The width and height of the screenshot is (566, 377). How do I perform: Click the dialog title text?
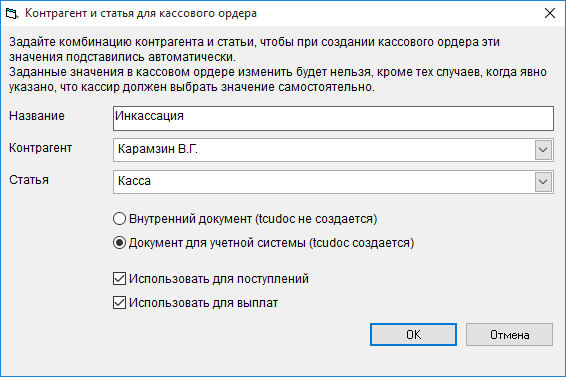(x=141, y=13)
